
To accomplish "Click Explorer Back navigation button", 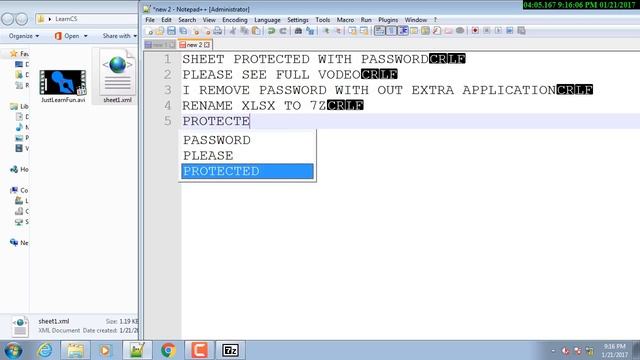I will point(8,19).
